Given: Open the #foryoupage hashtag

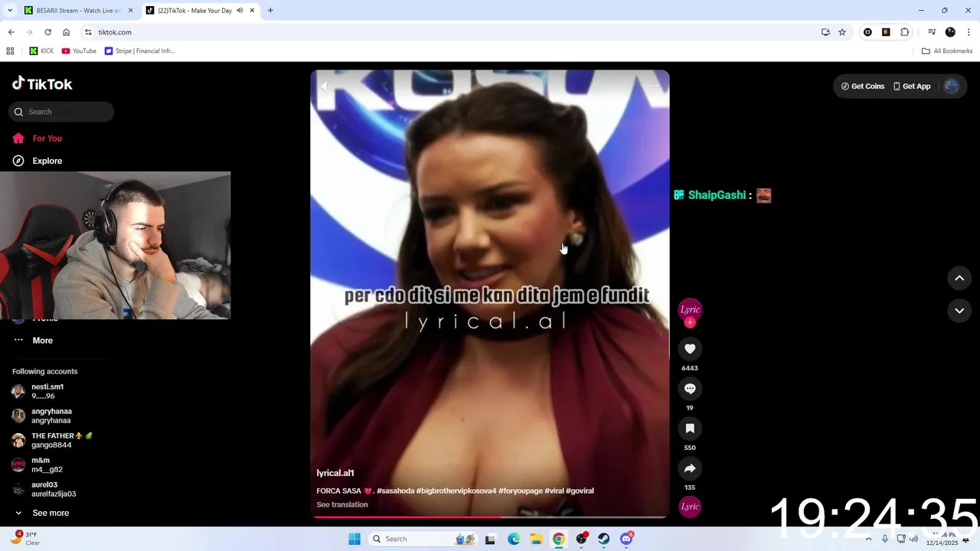Looking at the screenshot, I should (521, 491).
